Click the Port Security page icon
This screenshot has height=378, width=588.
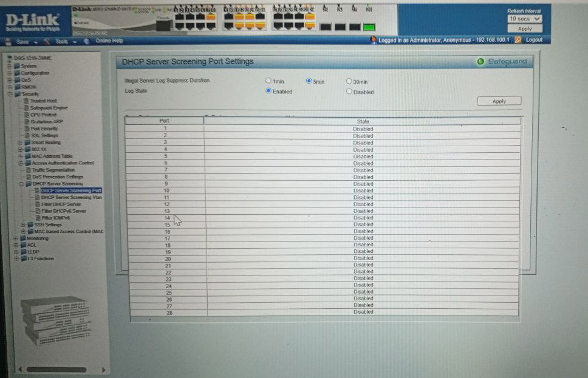pos(27,129)
